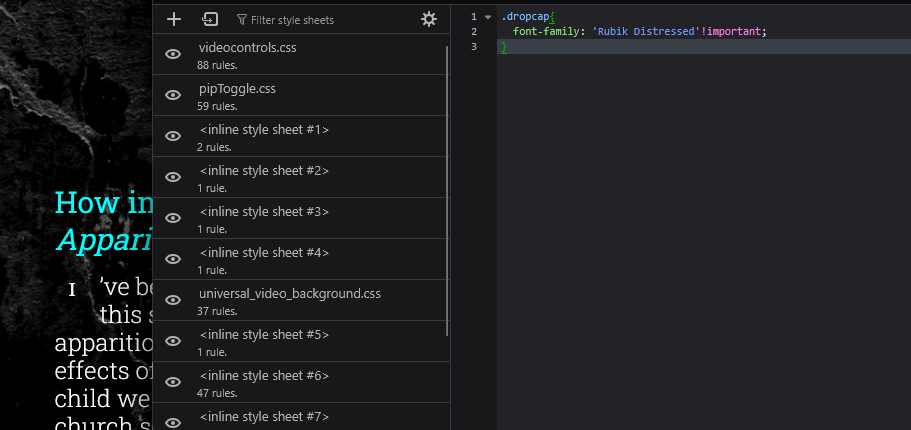Toggle visibility of inline style sheet #6

pyautogui.click(x=173, y=382)
